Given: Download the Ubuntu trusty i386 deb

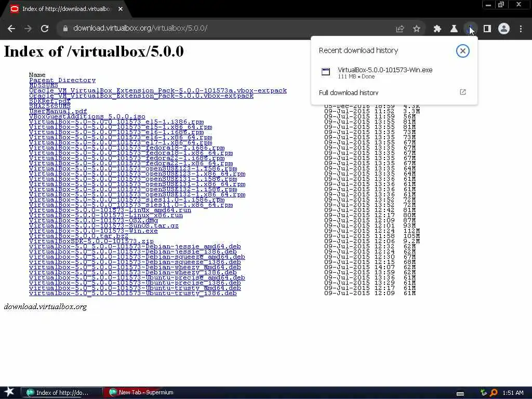Looking at the screenshot, I should (x=133, y=294).
